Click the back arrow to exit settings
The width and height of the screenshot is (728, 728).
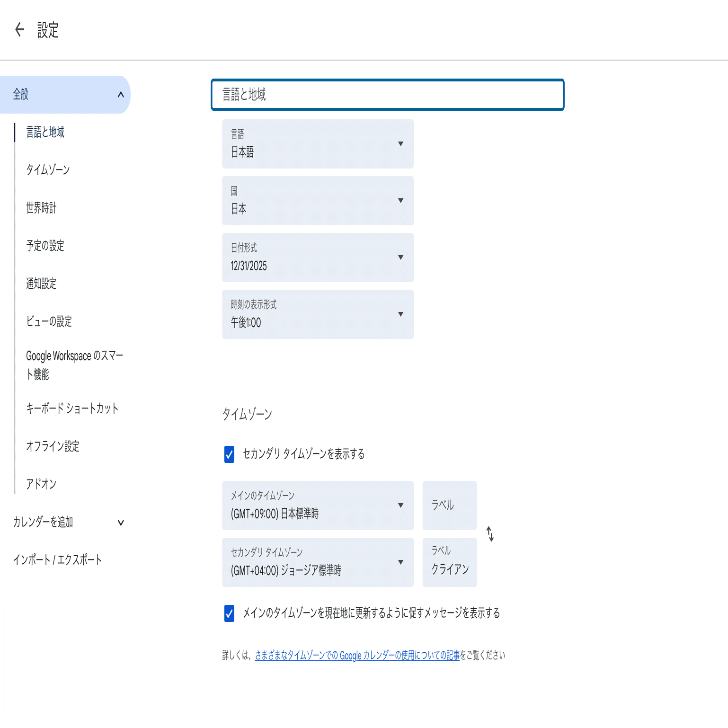(19, 29)
